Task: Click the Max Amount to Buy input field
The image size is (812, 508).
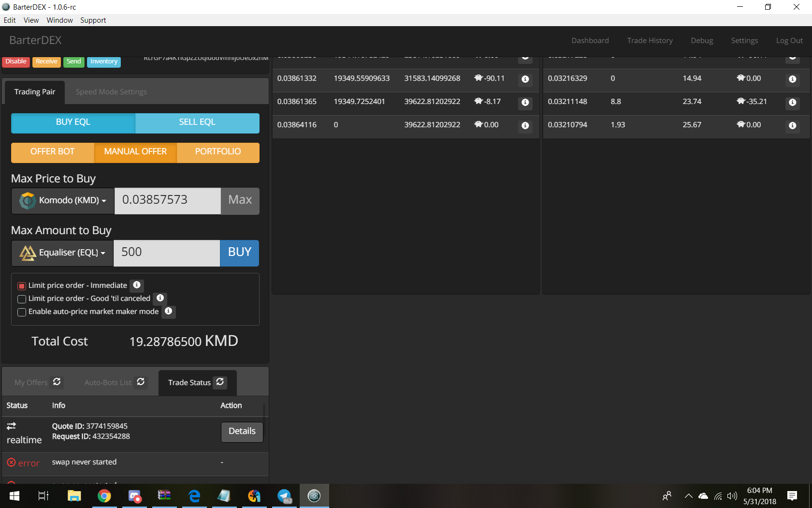Action: pos(167,253)
